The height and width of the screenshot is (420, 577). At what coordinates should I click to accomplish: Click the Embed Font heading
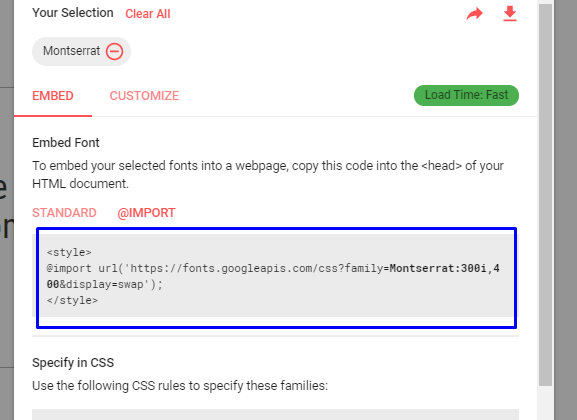[x=66, y=143]
